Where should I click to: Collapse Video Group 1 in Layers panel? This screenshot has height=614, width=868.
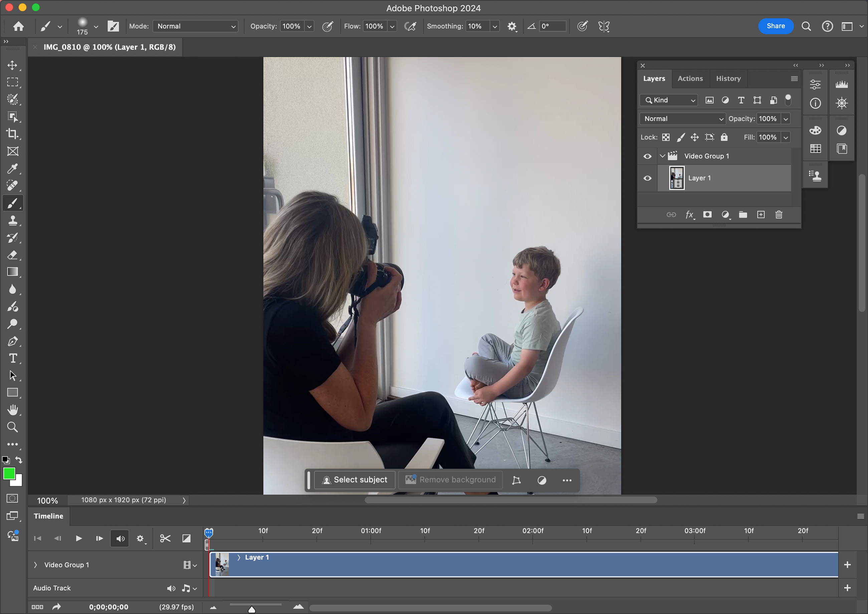pos(662,156)
